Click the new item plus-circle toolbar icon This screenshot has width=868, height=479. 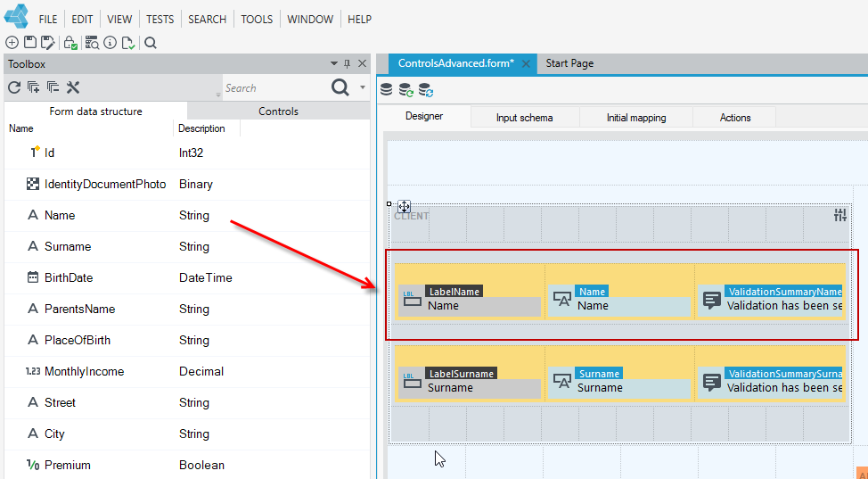(x=12, y=43)
